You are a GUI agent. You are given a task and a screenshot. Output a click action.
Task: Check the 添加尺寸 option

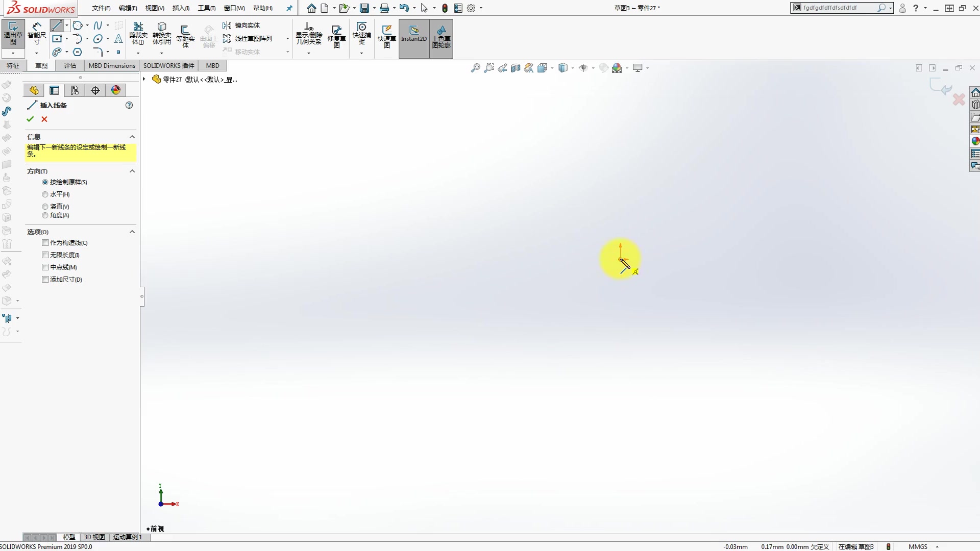tap(45, 280)
